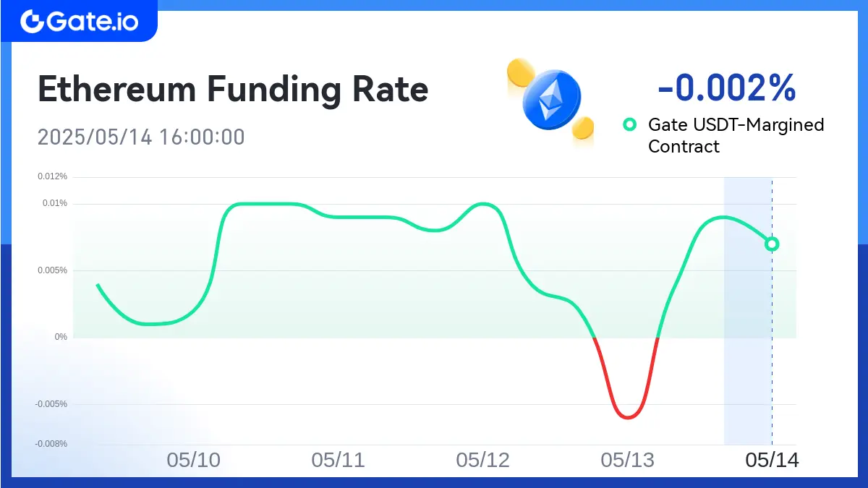
Task: Select the 05/13 date axis label
Action: tap(627, 459)
